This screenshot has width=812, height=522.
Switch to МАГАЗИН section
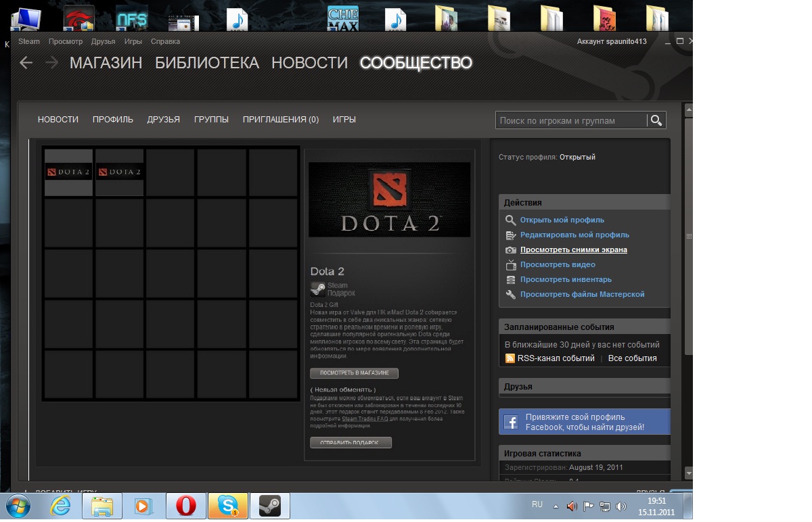[x=106, y=63]
